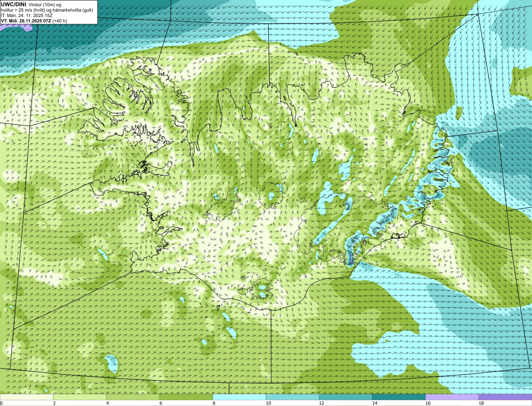532x406 pixels.
Task: Pick the light green legend swatch for 4–6 m/s
Action: pyautogui.click(x=133, y=397)
